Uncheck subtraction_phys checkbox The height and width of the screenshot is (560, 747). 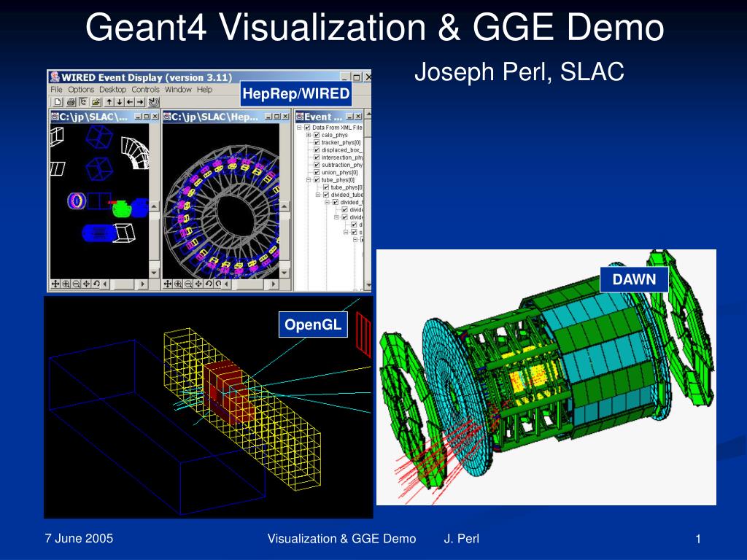tap(317, 165)
